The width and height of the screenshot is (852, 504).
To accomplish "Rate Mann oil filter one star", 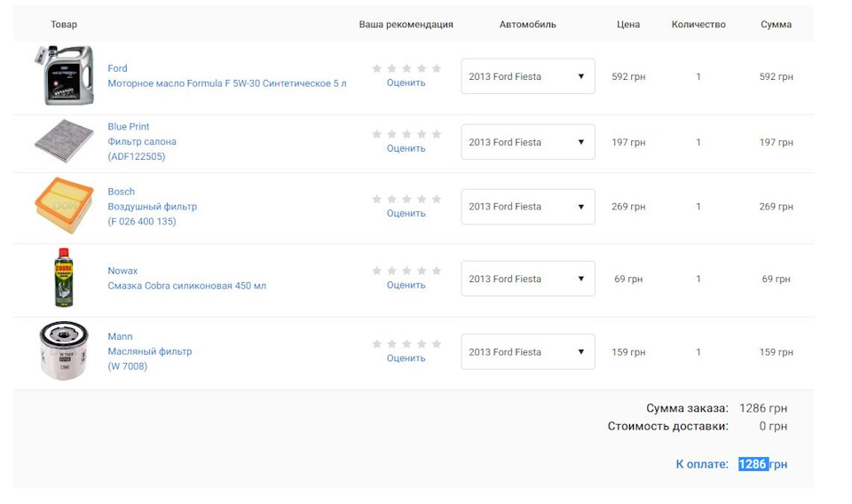I will point(376,343).
